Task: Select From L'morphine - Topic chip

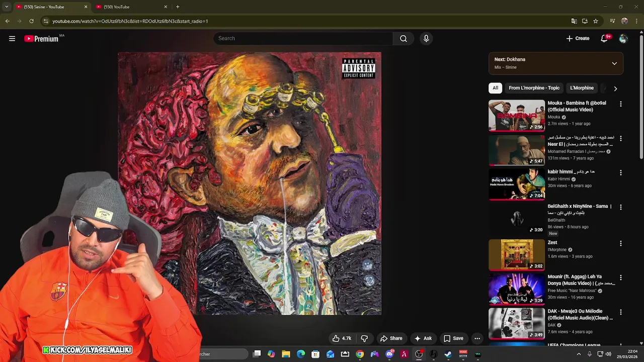Action: pos(534,88)
